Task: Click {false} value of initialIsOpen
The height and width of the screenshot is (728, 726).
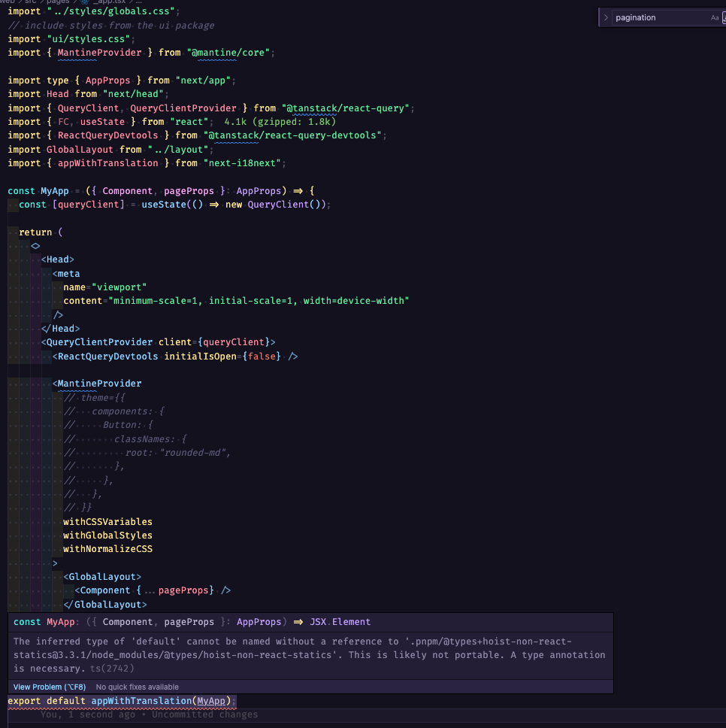Action: [x=262, y=356]
